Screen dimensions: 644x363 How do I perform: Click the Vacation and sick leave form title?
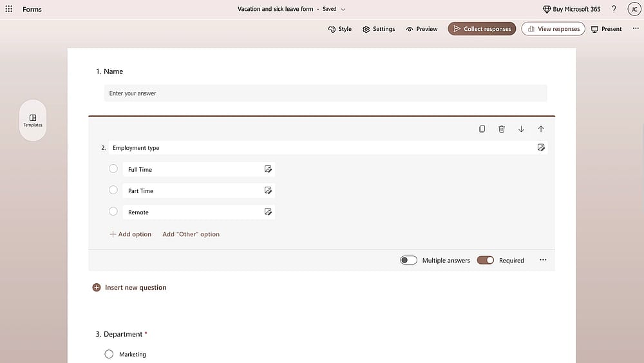275,9
